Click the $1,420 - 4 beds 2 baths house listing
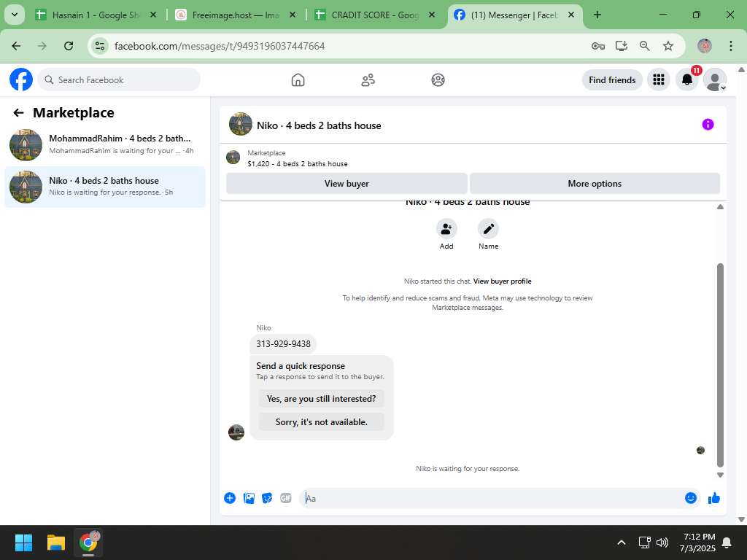The width and height of the screenshot is (747, 560). [298, 164]
